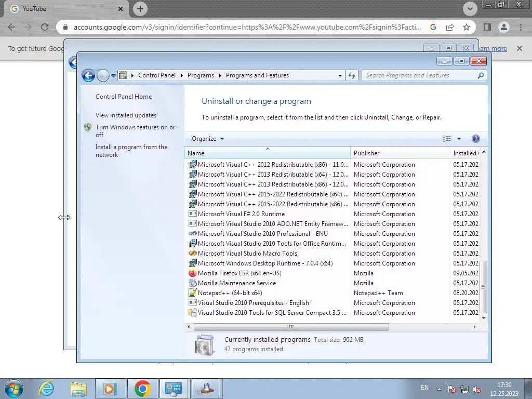Viewport: 532px width, 399px height.
Task: Open Windows Explorer folder in taskbar
Action: (x=78, y=389)
